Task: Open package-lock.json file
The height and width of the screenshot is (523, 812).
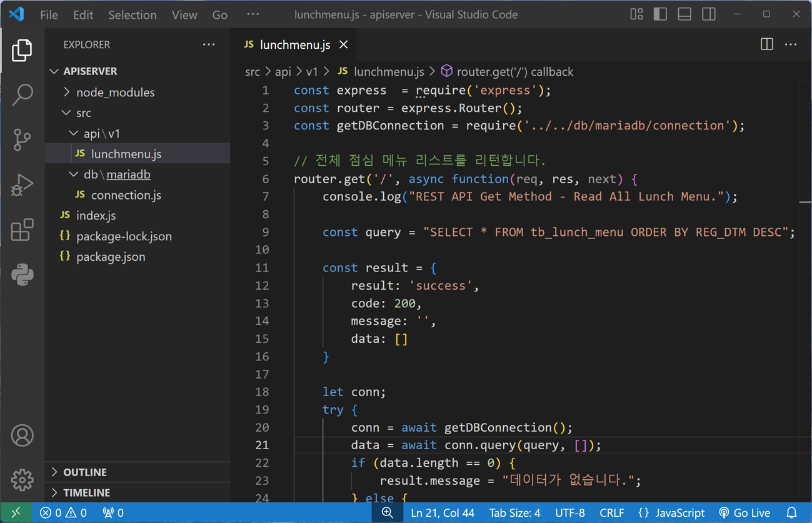Action: (x=138, y=236)
